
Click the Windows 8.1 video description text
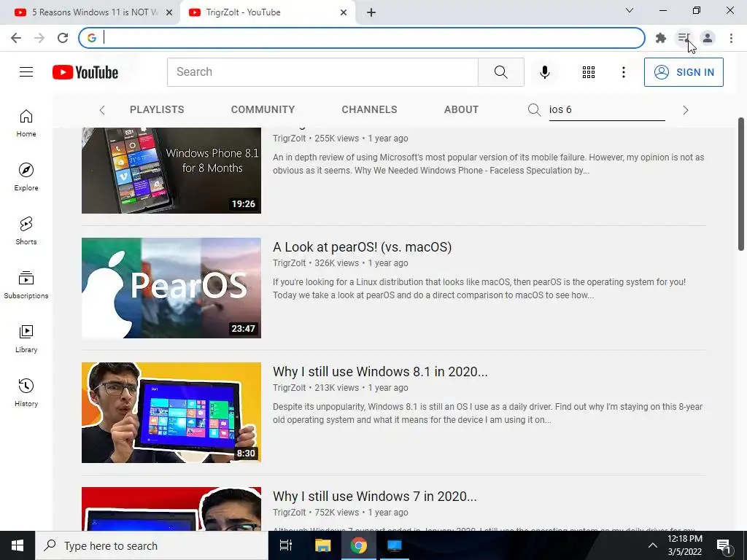click(487, 413)
